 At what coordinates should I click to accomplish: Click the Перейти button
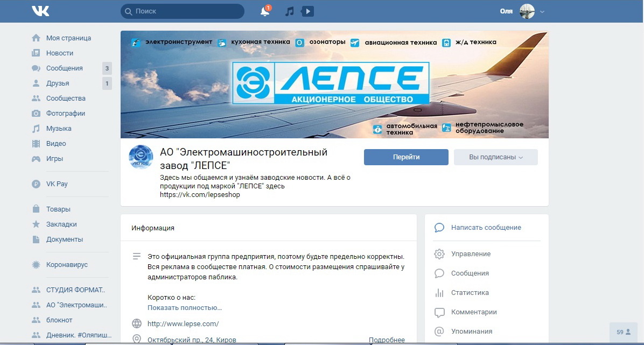click(x=406, y=157)
